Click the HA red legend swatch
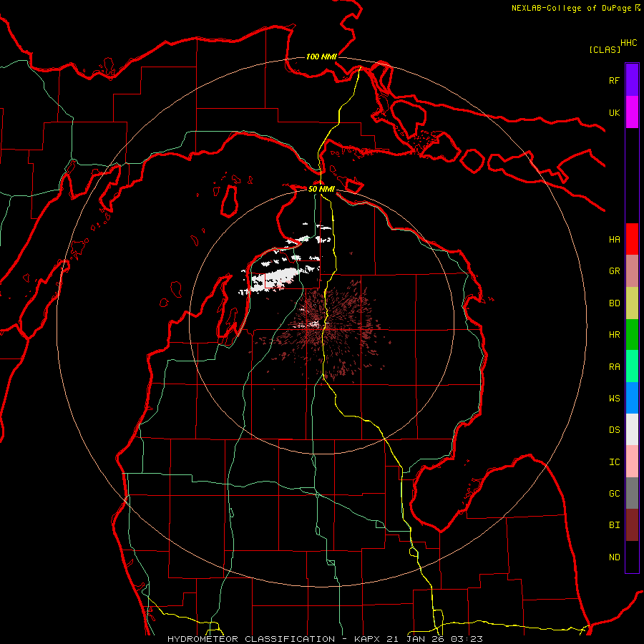644x644 pixels. pos(632,239)
